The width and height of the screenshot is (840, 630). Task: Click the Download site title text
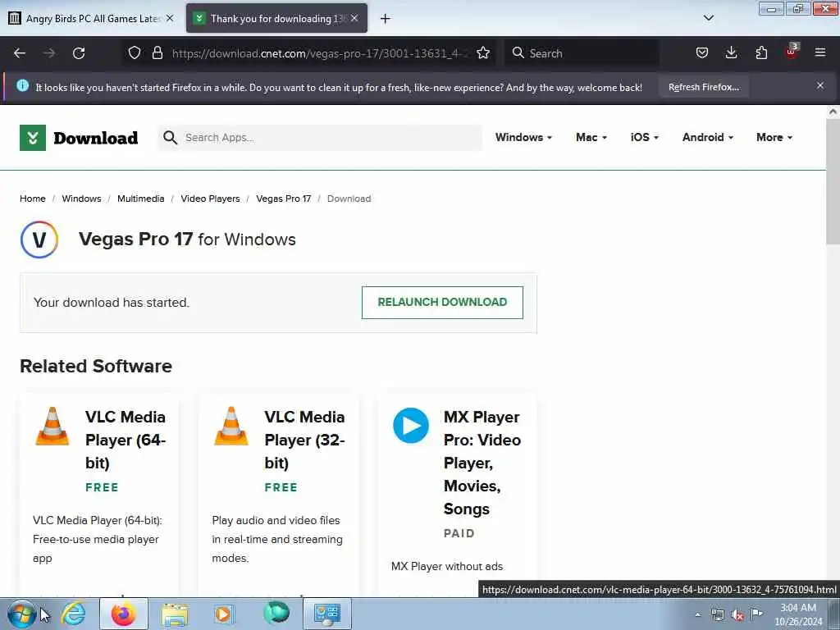click(96, 138)
